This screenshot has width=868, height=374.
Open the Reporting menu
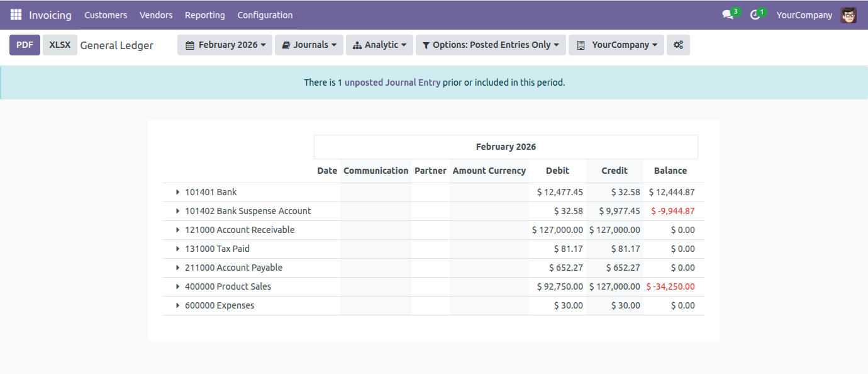click(204, 15)
